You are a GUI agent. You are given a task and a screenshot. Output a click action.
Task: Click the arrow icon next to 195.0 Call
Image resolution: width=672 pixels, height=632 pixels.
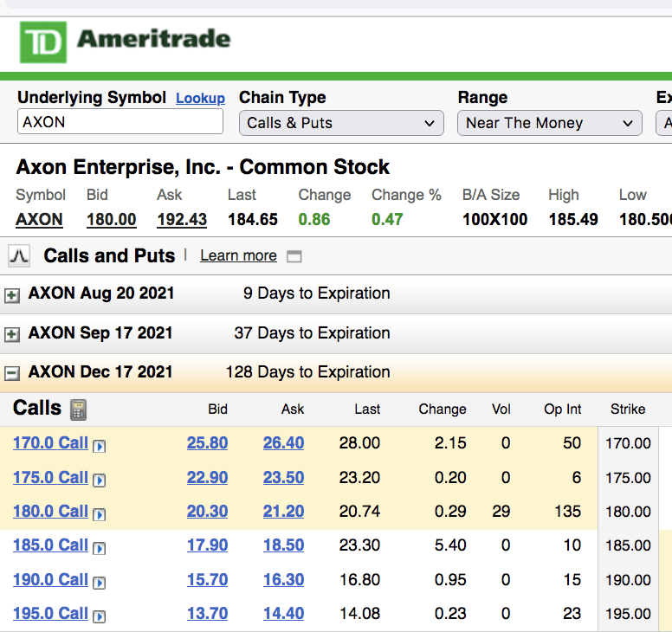coord(100,616)
